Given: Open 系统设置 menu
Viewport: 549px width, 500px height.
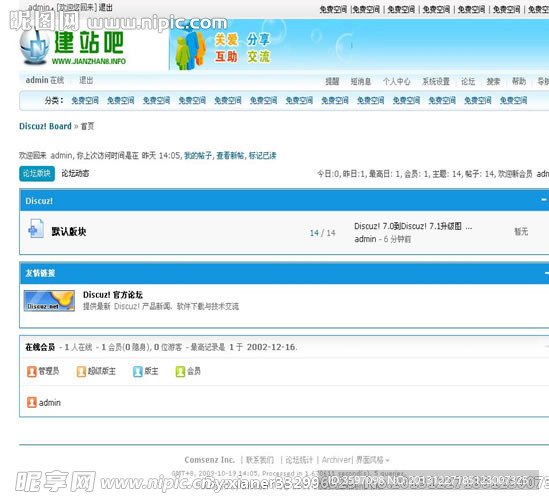Looking at the screenshot, I should (436, 82).
